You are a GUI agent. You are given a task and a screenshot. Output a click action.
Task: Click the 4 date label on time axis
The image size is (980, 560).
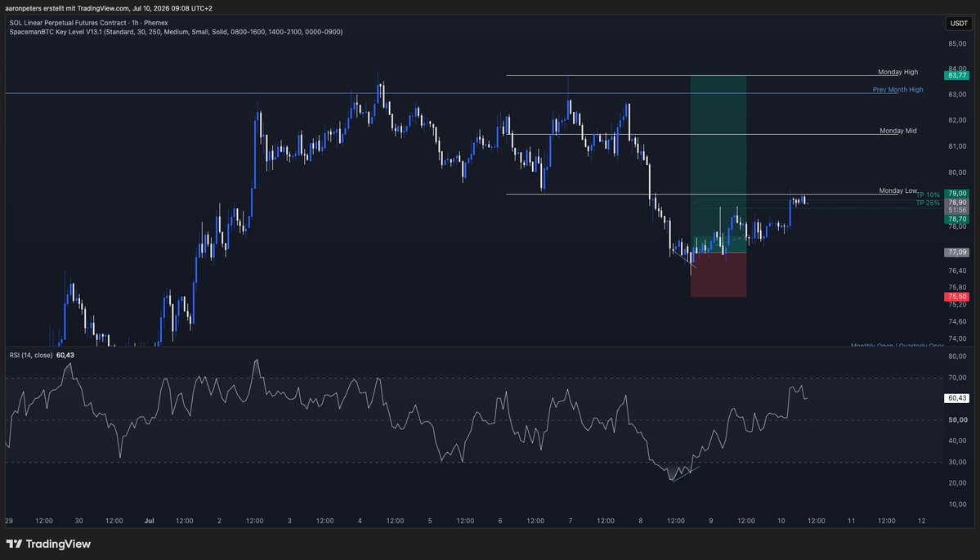point(360,521)
